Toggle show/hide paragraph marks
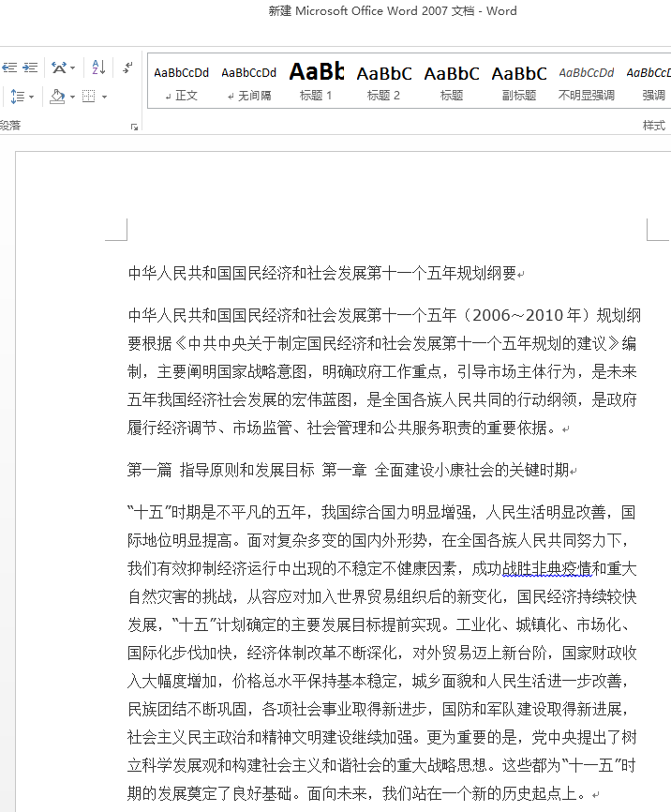This screenshot has width=671, height=812. pos(127,68)
